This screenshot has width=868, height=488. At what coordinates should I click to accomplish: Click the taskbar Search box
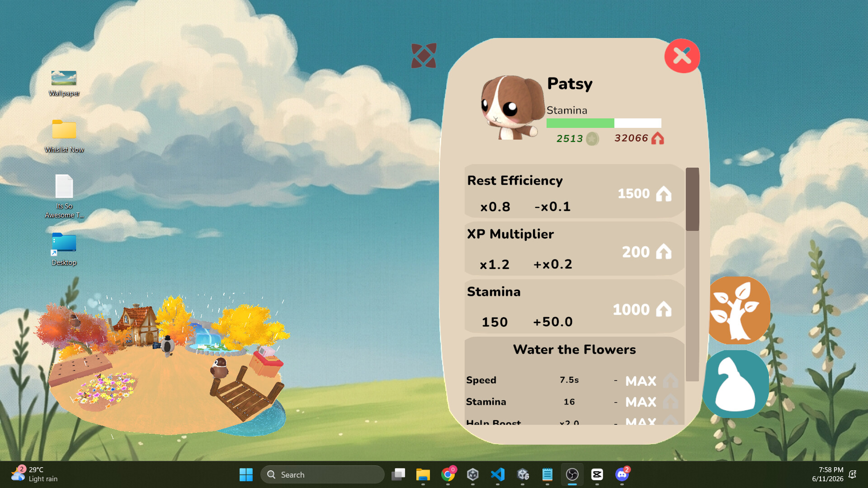point(322,474)
